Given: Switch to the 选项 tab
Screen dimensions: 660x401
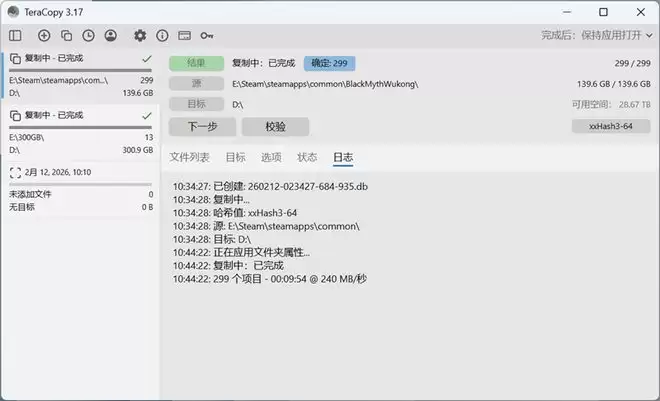Looking at the screenshot, I should [x=271, y=157].
